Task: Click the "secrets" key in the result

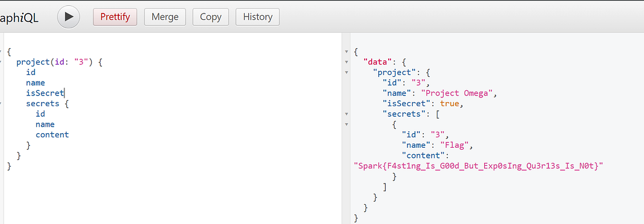Action: pos(404,114)
